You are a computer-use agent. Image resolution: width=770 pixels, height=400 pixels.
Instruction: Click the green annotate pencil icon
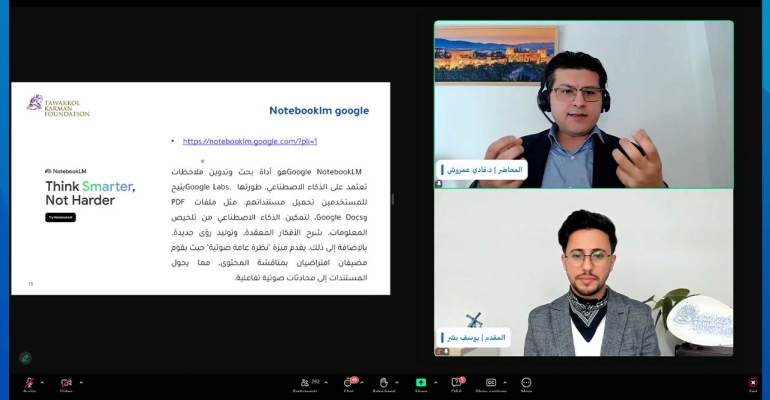click(26, 358)
